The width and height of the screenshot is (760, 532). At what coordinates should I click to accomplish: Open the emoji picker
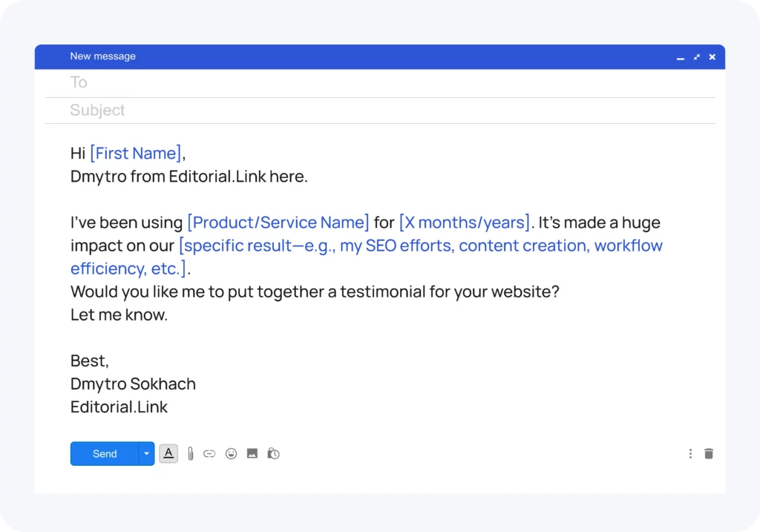pyautogui.click(x=232, y=453)
